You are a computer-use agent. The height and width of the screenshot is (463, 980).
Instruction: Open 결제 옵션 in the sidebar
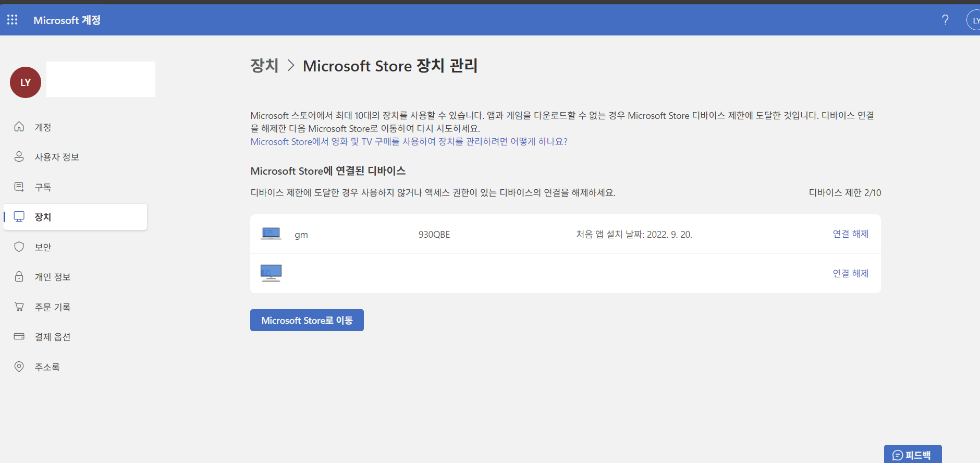(x=75, y=337)
